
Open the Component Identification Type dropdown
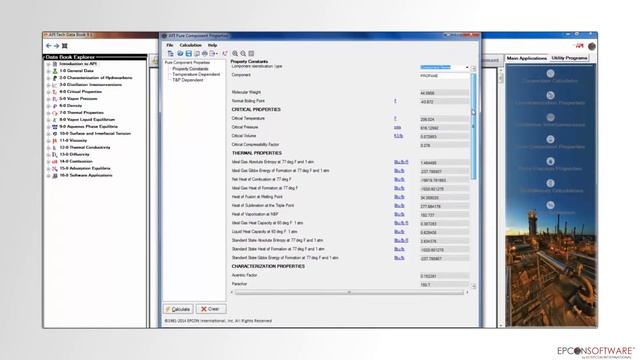tap(467, 67)
